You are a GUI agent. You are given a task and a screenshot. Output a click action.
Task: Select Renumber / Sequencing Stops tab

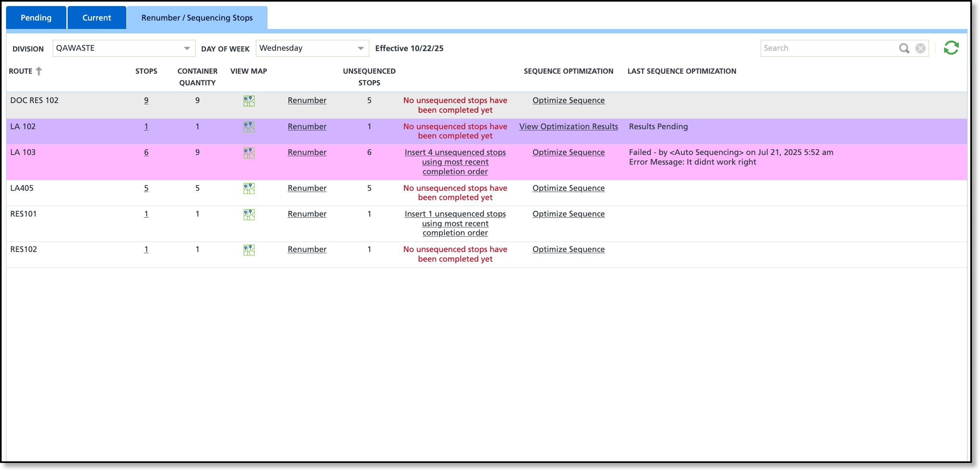(x=197, y=18)
